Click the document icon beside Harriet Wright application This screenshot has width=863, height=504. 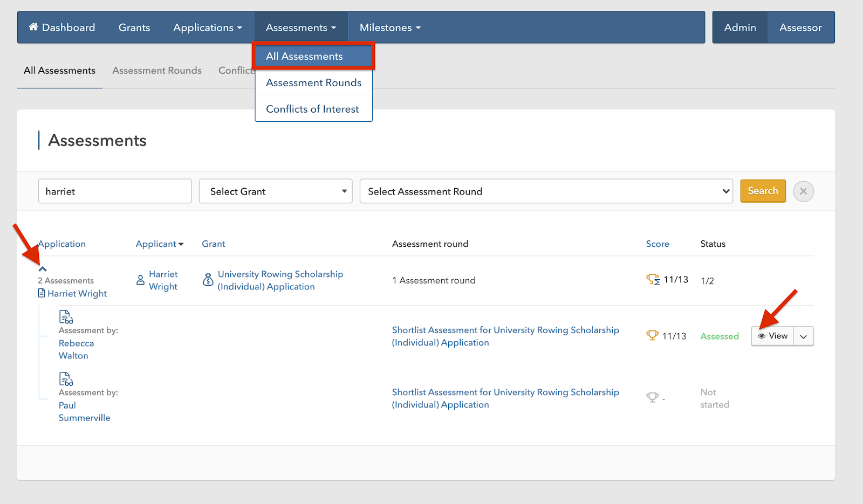tap(42, 293)
